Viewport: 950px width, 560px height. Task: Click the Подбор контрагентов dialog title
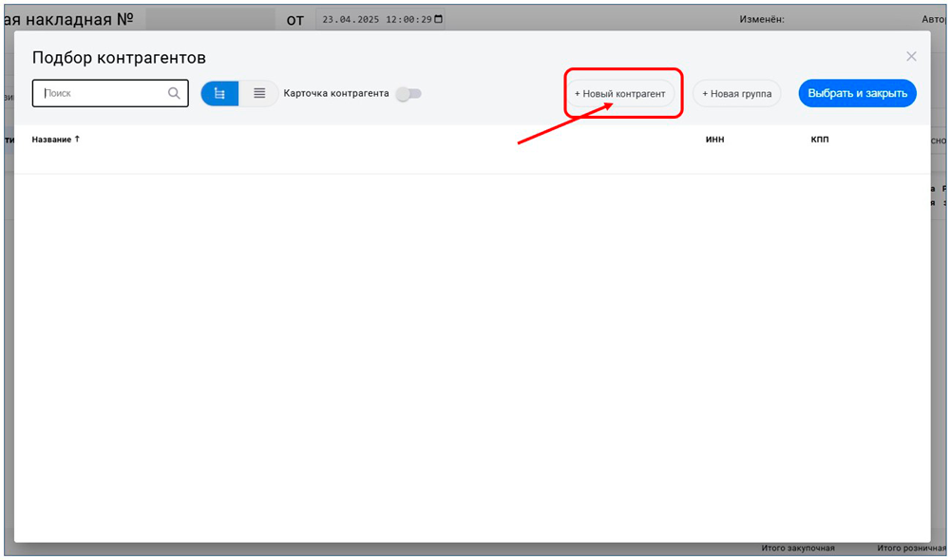pos(119,58)
